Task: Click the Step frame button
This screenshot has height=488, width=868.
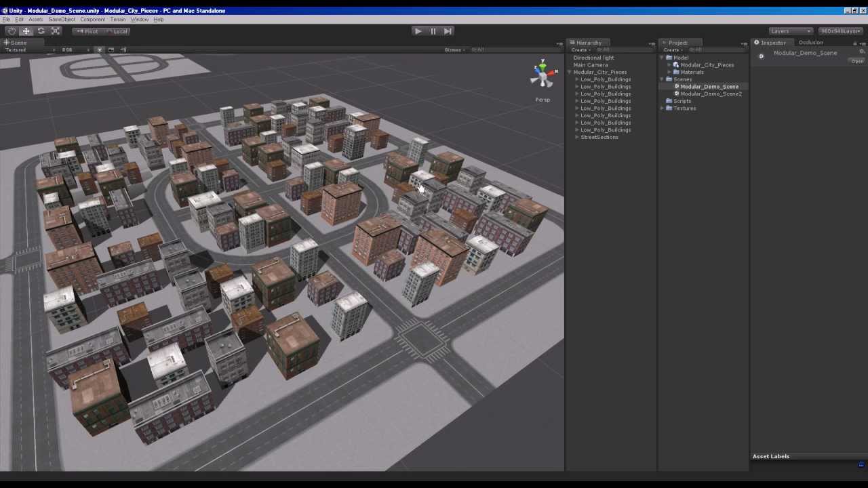Action: (448, 31)
